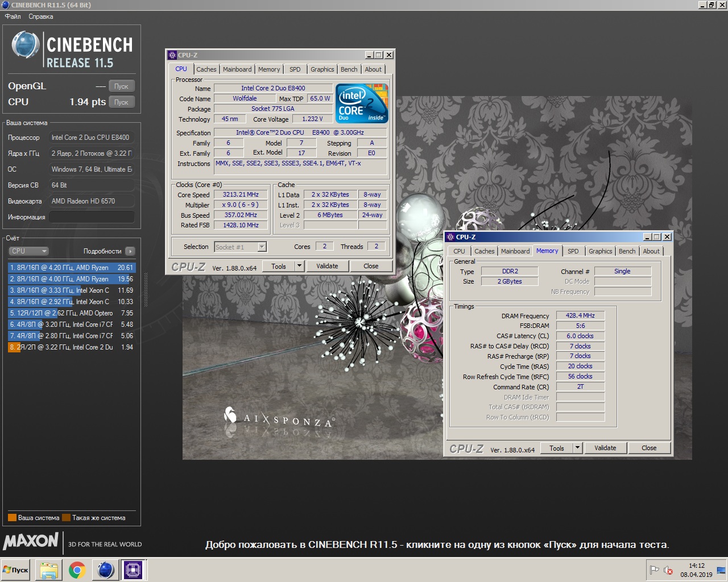This screenshot has width=728, height=582.
Task: Switch to Bench tab in first CPU-Z window
Action: click(x=349, y=69)
